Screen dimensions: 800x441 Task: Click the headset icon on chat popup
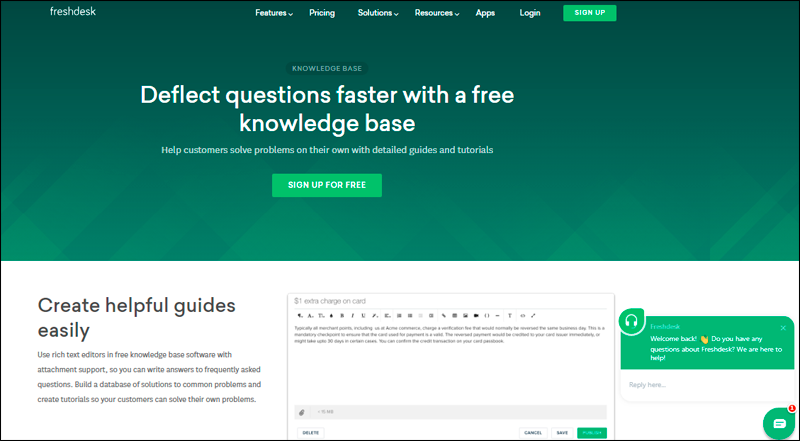pyautogui.click(x=632, y=321)
